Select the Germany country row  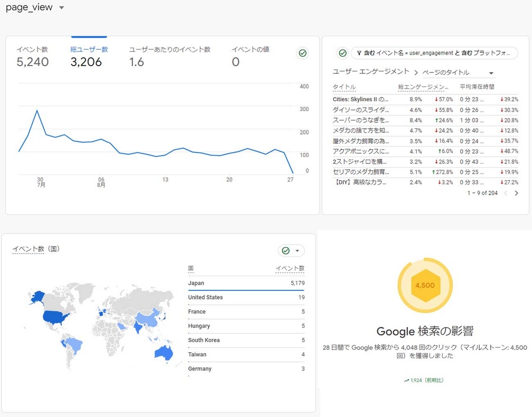tap(246, 369)
